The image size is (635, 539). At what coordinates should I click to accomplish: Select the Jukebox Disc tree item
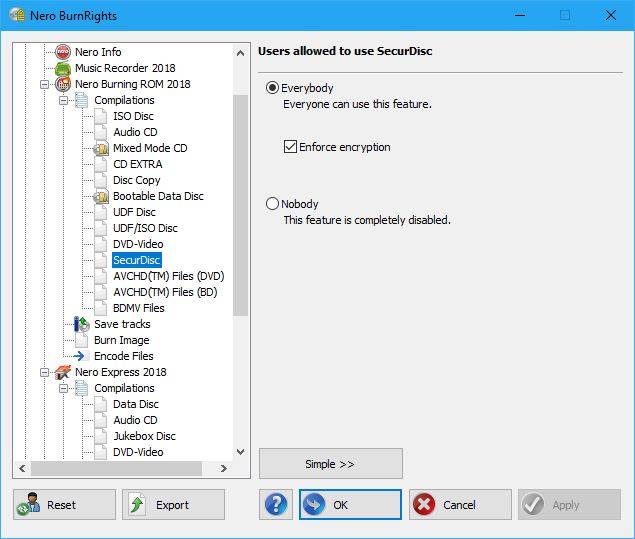pos(145,436)
